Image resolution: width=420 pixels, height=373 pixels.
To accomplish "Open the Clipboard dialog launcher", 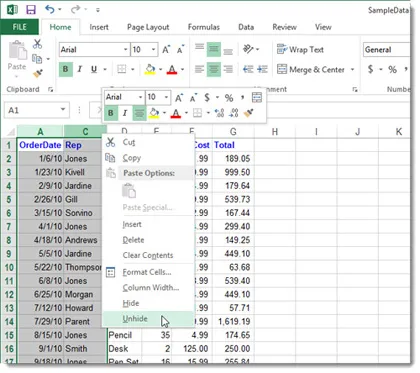I will pos(50,89).
